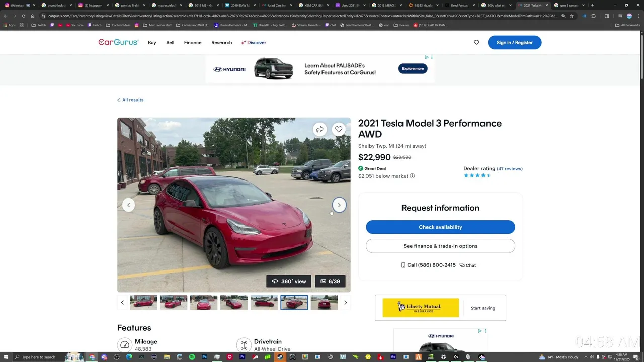
Task: Open the Buy menu
Action: (152, 42)
